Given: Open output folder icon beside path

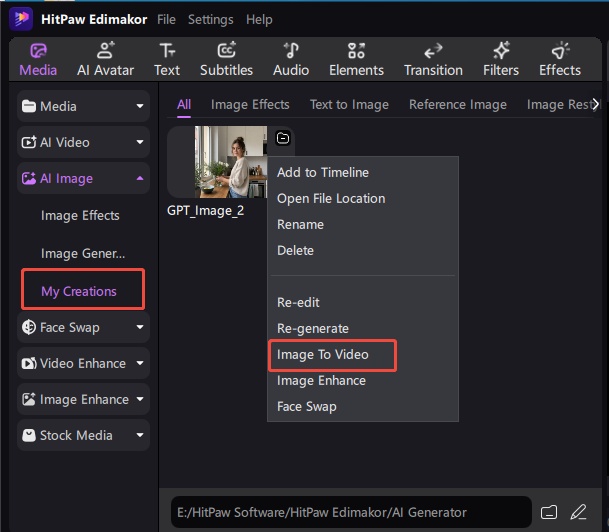Looking at the screenshot, I should tap(548, 512).
